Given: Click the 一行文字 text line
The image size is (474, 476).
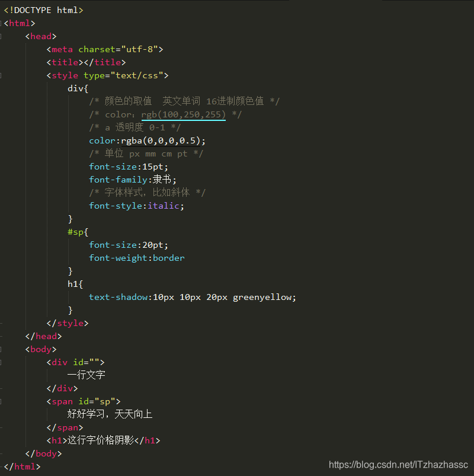Looking at the screenshot, I should [x=87, y=375].
